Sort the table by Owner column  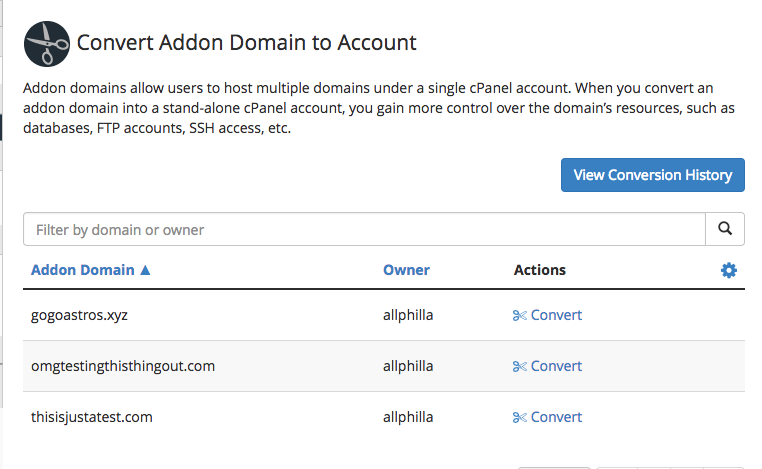click(x=406, y=270)
